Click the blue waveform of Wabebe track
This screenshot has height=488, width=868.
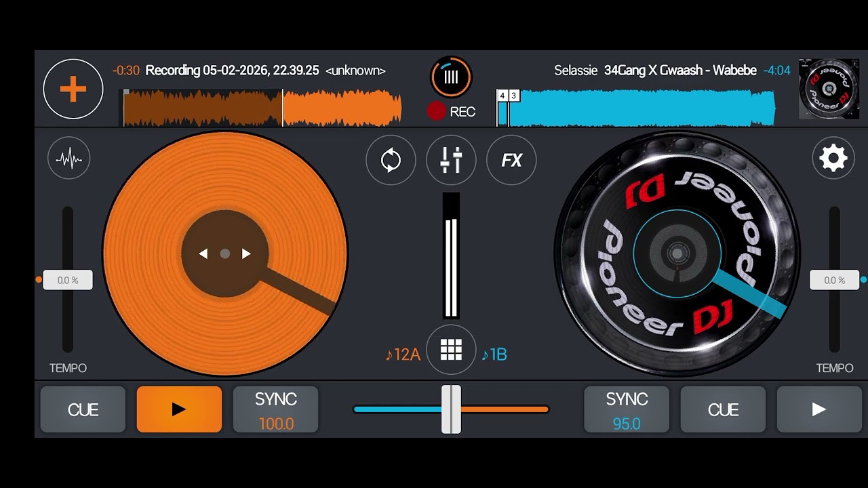click(x=636, y=108)
